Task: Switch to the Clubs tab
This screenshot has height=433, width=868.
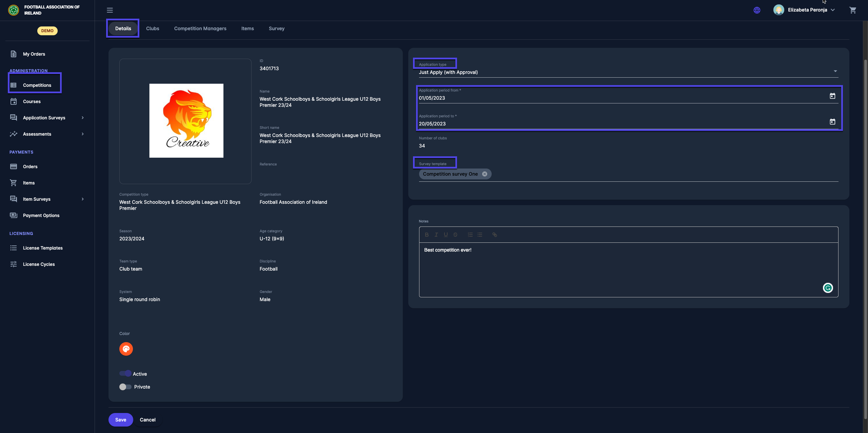Action: (153, 28)
